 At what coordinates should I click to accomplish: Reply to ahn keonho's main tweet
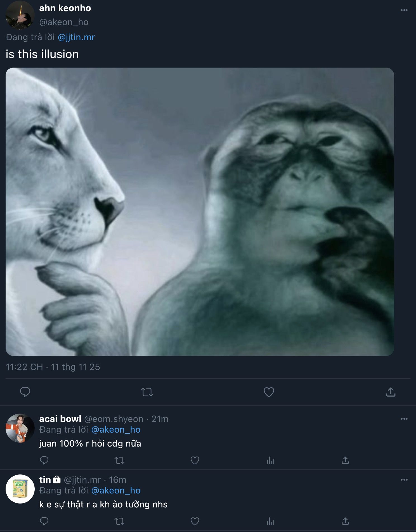tap(25, 392)
